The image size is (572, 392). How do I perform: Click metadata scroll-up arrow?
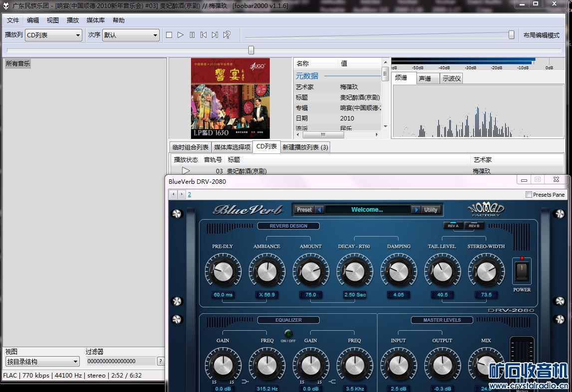385,62
